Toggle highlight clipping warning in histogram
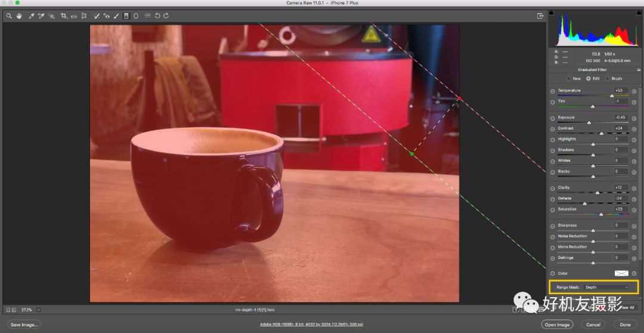Screen dimensions: 644x333 pyautogui.click(x=639, y=13)
